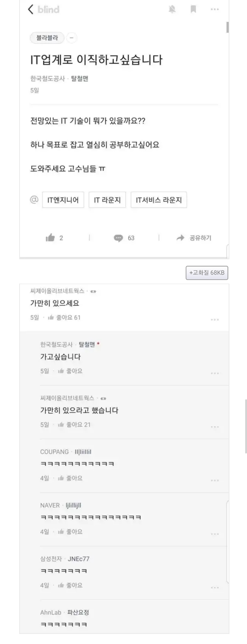
Task: Open the IT 라운지 channel tag
Action: point(107,200)
